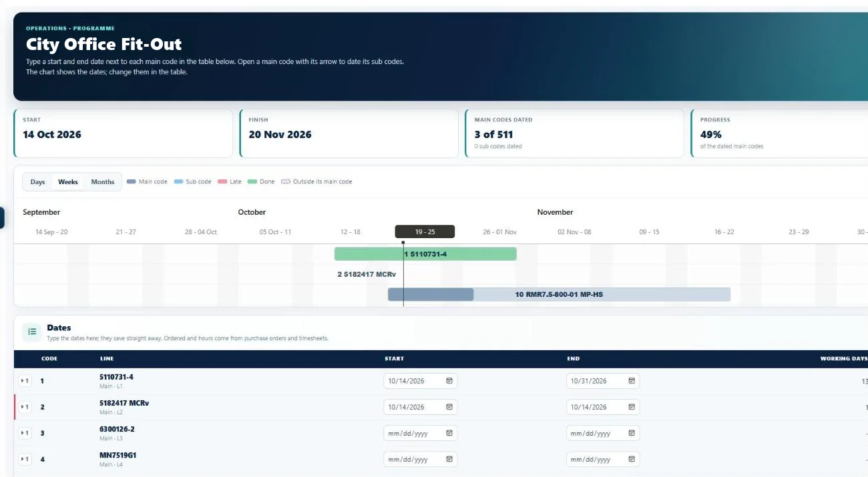Click the 20 Nov 2026 finish value
868x477 pixels.
280,134
